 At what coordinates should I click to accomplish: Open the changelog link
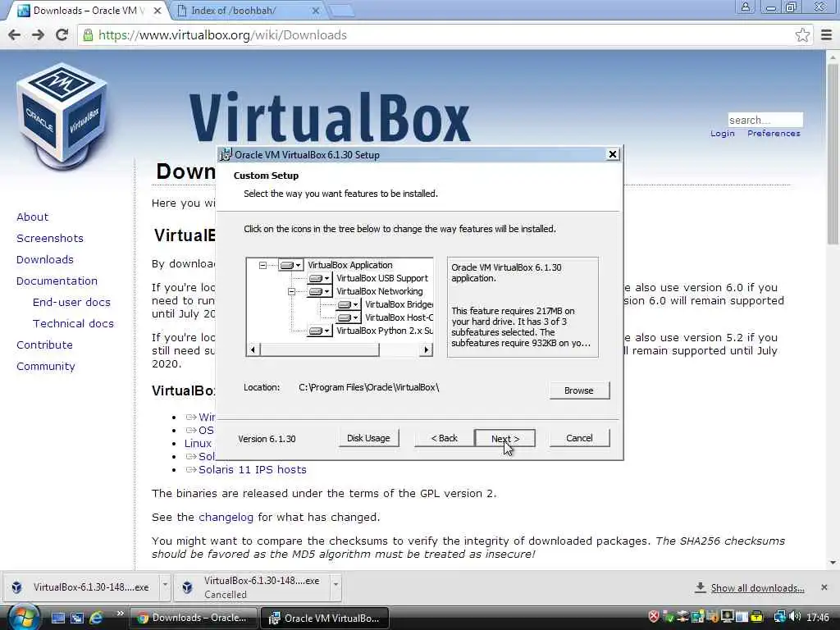226,518
